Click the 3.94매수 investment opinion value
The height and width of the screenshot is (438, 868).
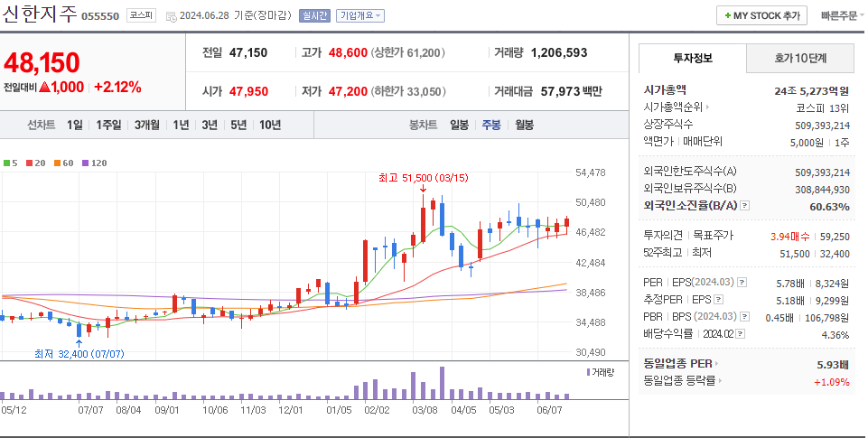point(790,237)
